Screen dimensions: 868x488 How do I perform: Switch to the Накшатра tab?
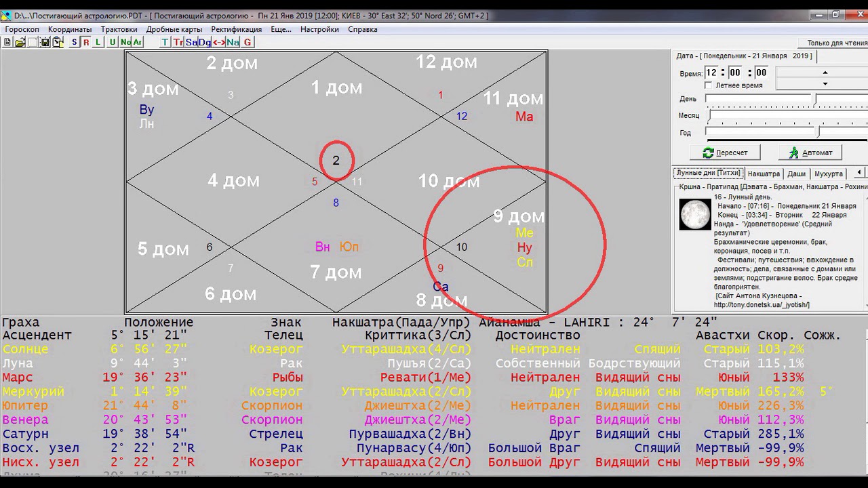tap(764, 174)
